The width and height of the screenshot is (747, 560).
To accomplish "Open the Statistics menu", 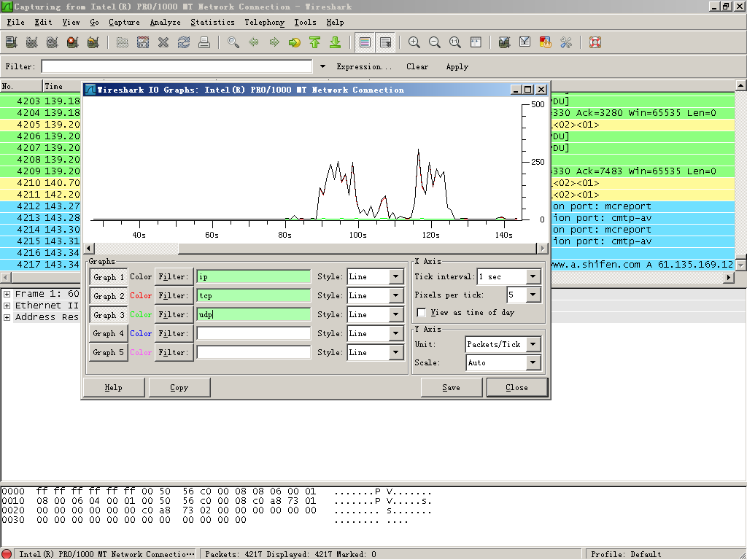I will point(212,23).
